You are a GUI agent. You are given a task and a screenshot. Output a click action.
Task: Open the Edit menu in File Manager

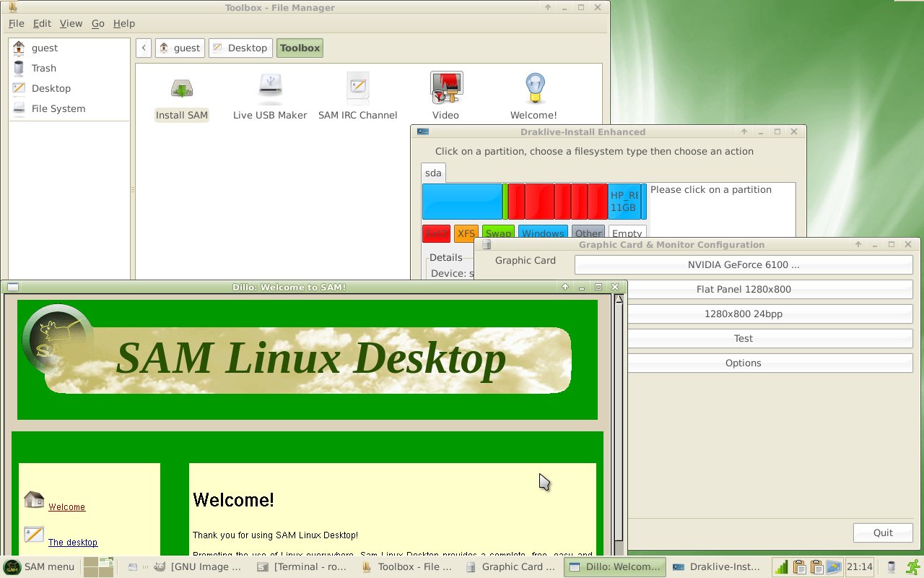pyautogui.click(x=42, y=23)
